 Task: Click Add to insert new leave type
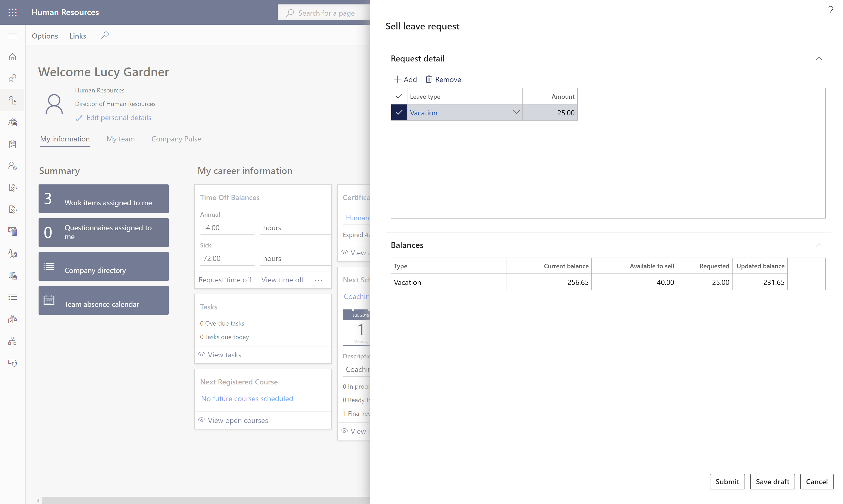[405, 79]
